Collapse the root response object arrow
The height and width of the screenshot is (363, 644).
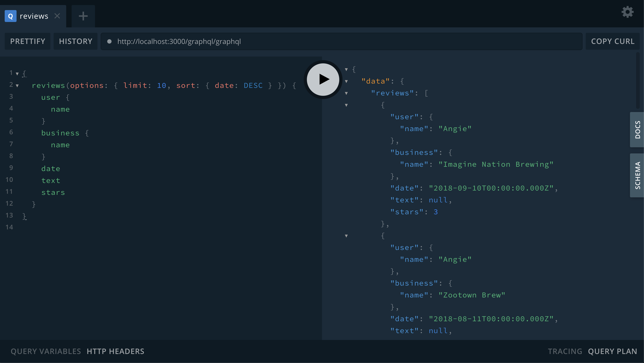coord(346,70)
